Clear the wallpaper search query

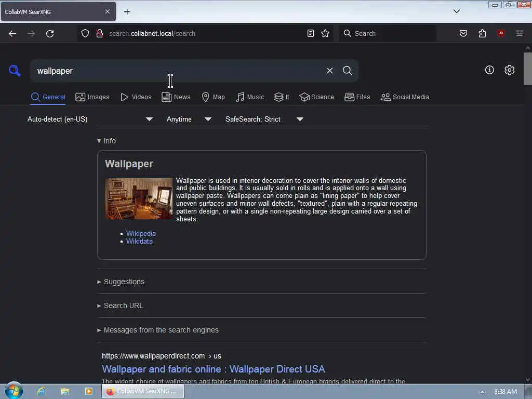(329, 71)
